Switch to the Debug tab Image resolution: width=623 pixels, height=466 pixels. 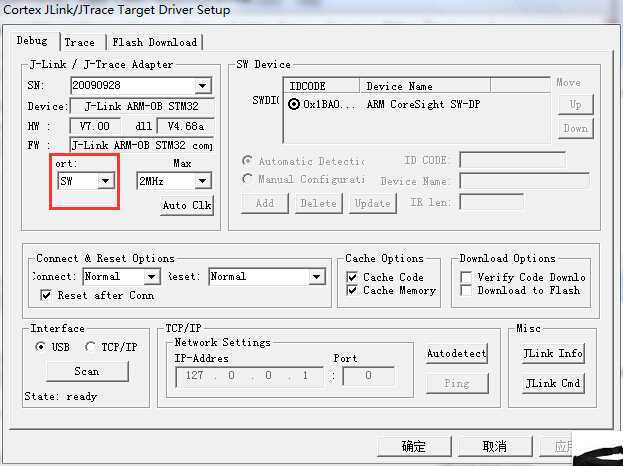pyautogui.click(x=33, y=41)
